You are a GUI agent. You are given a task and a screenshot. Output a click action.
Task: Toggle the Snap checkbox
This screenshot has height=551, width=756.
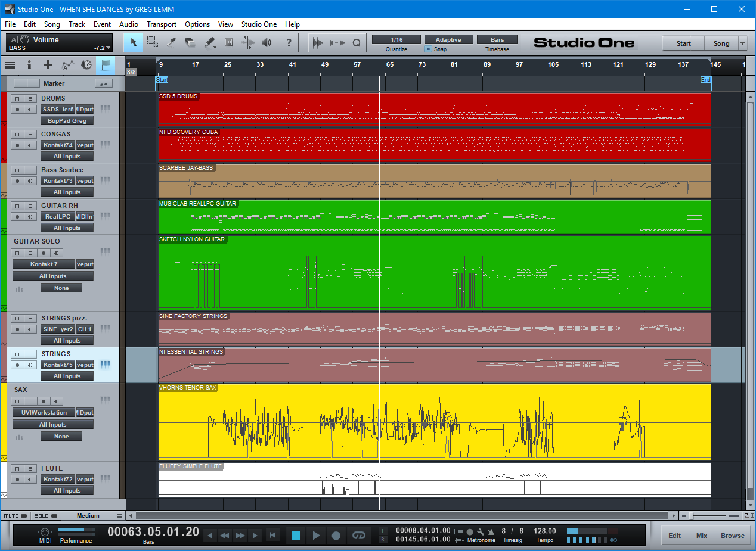(429, 49)
